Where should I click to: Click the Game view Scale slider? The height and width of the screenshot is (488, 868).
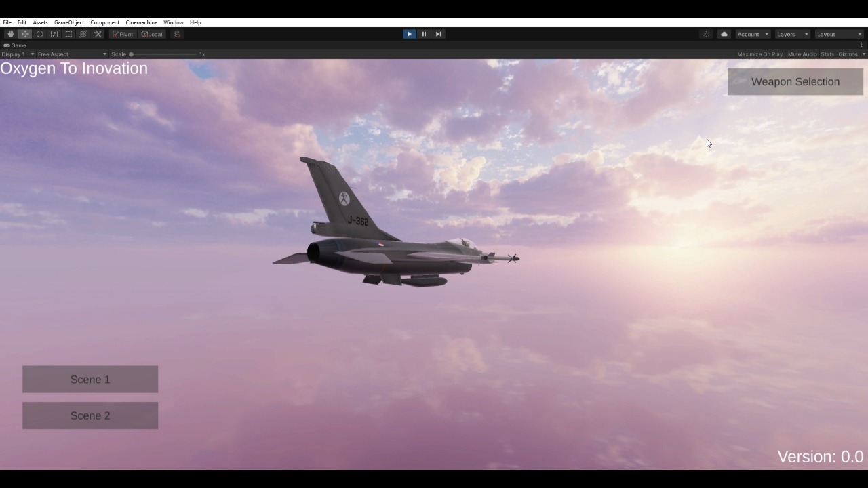(163, 54)
